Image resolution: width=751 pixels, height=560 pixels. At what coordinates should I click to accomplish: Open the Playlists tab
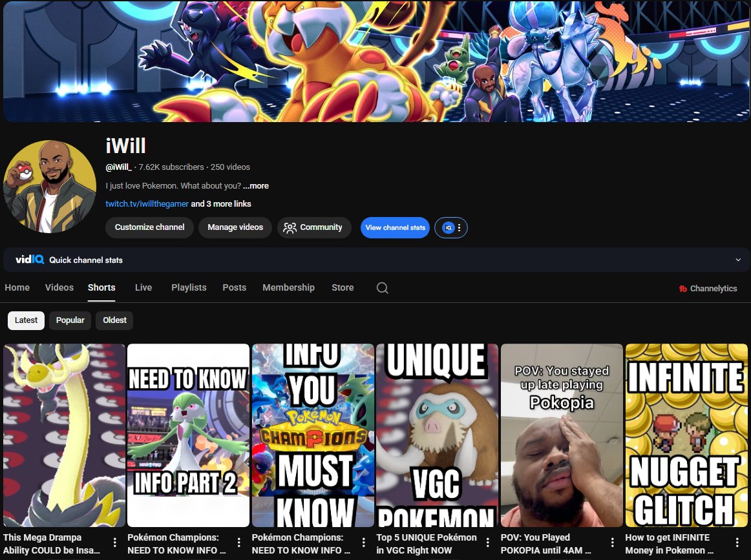(189, 287)
